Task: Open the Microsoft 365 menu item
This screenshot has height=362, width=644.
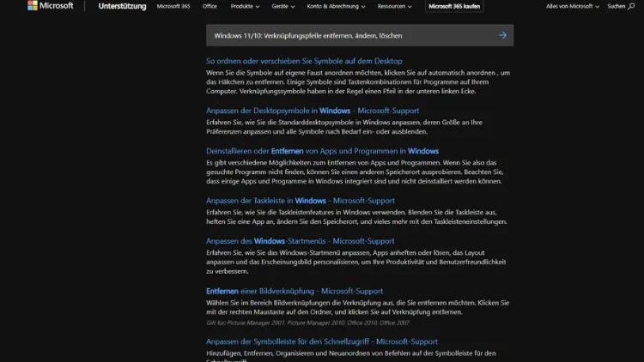Action: pos(173,6)
